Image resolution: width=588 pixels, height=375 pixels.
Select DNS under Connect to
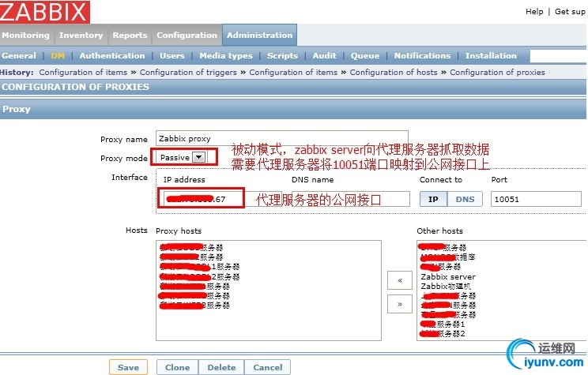point(465,199)
